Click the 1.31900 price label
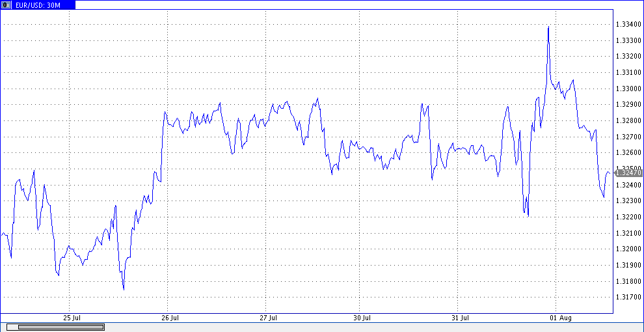This screenshot has height=332, width=644. 628,265
